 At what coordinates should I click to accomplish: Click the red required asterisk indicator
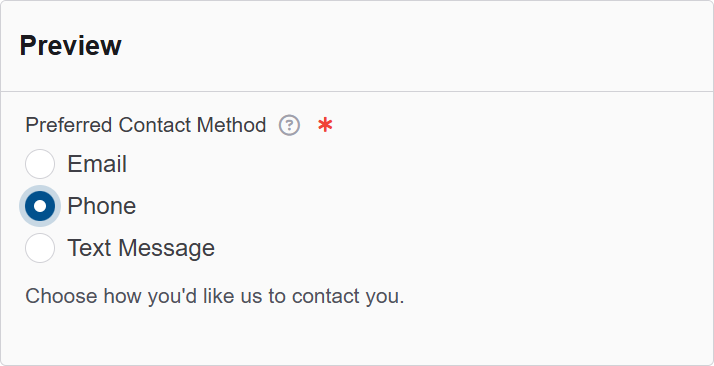325,125
